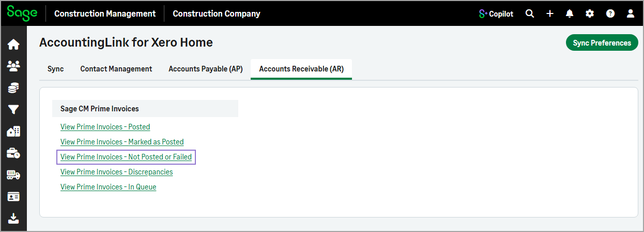
Task: Switch to the Sync tab
Action: pos(55,69)
